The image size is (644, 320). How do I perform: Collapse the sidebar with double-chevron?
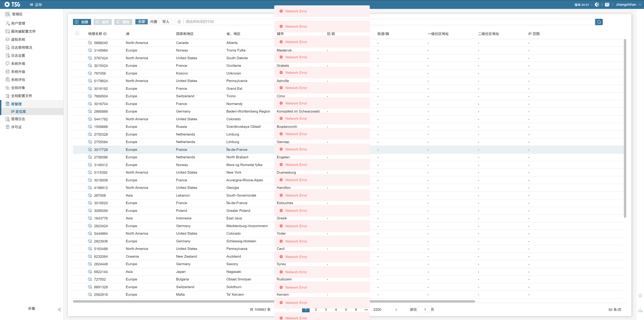[x=60, y=309]
